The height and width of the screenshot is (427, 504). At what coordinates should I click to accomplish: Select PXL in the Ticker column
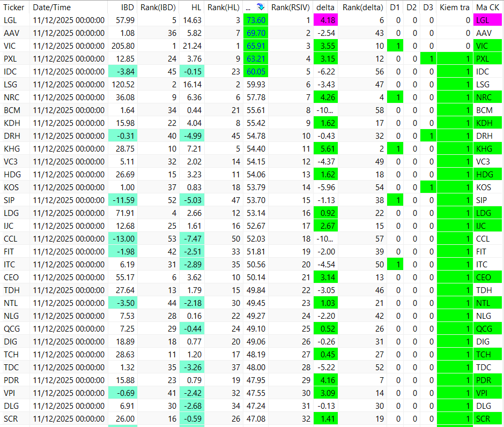tap(10, 59)
